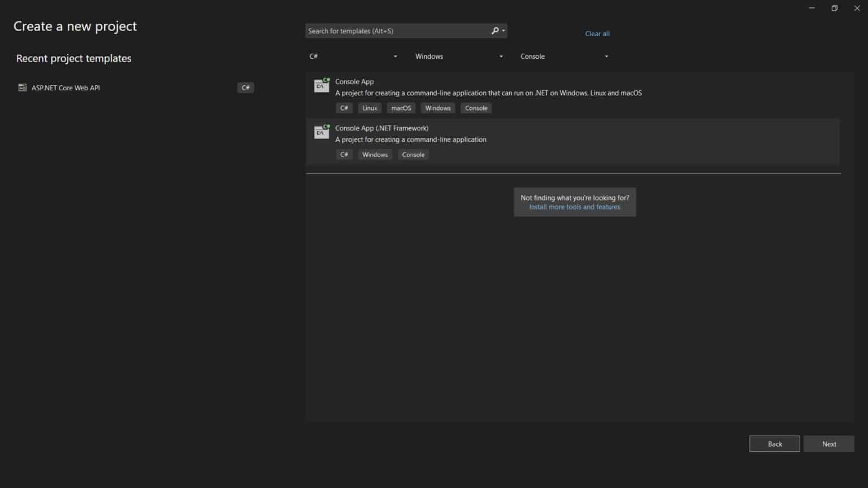Click the search magnifier icon

click(496, 31)
